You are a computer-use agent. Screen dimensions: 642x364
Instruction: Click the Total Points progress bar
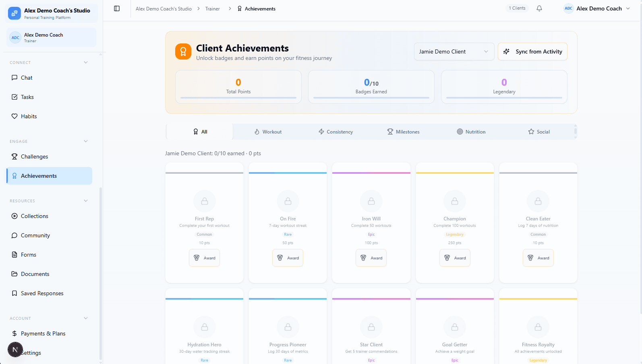point(238,98)
